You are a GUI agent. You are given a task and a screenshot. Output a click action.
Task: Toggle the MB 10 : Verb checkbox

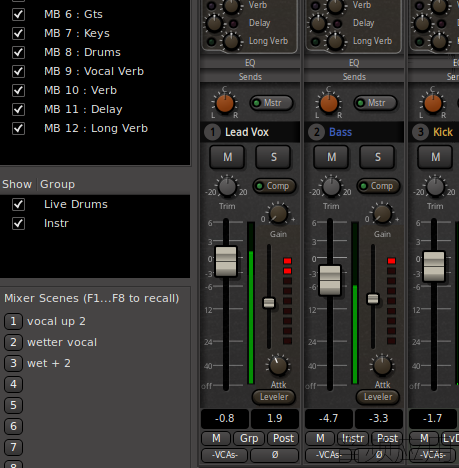click(x=18, y=90)
